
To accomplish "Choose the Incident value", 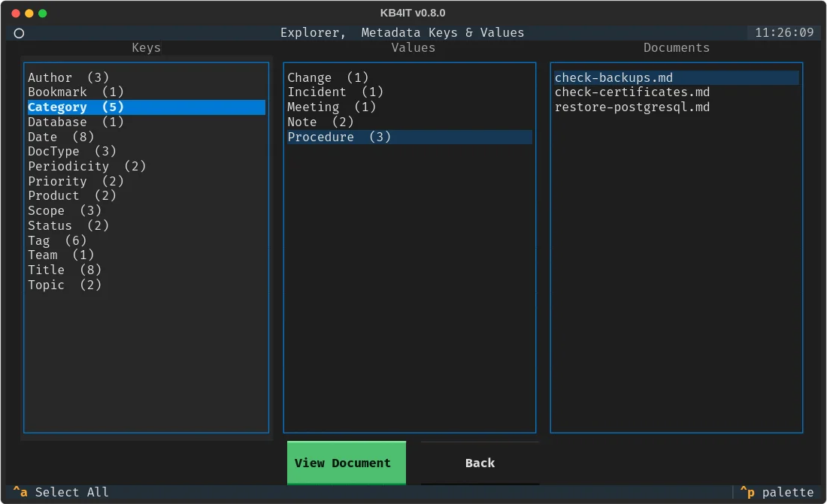I will [x=409, y=92].
